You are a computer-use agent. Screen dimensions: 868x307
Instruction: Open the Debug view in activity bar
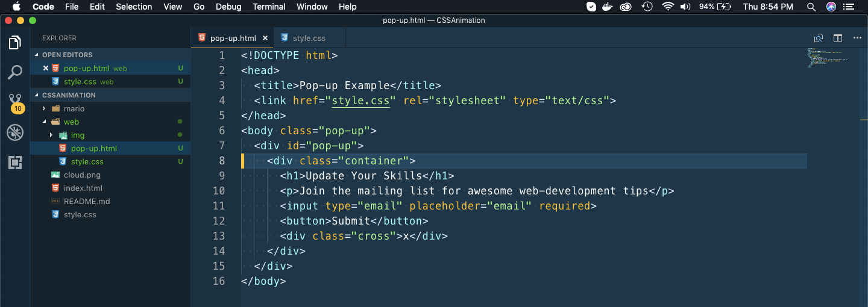(15, 132)
